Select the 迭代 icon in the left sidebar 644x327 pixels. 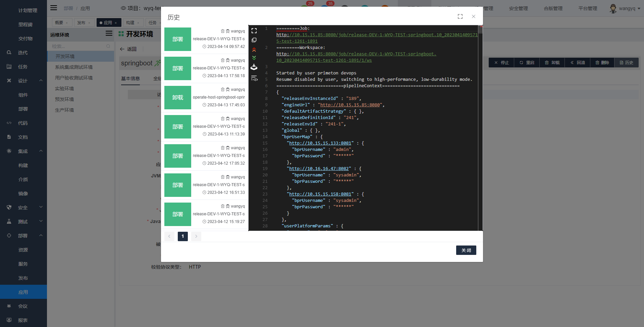(9, 52)
